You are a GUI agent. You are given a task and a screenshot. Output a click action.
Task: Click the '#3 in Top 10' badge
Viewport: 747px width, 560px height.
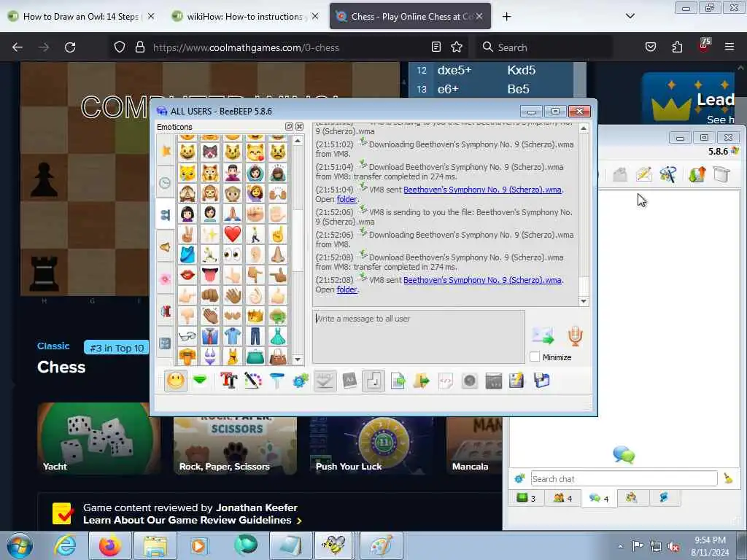[117, 348]
